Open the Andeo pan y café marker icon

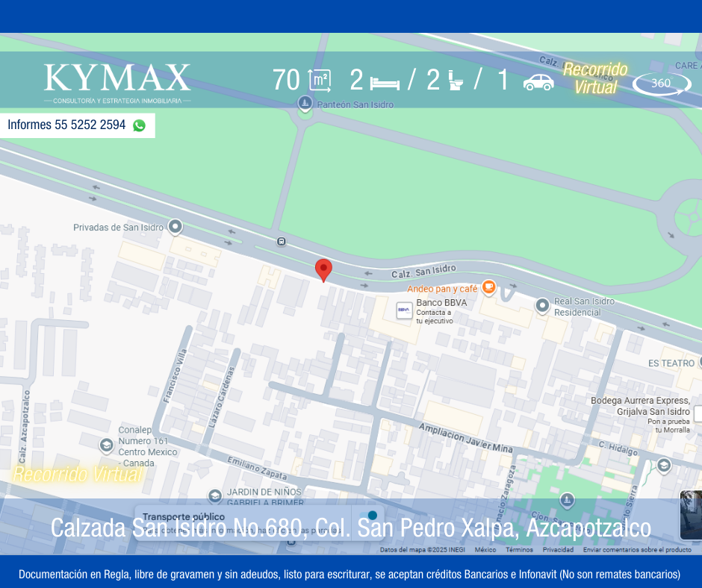[488, 287]
